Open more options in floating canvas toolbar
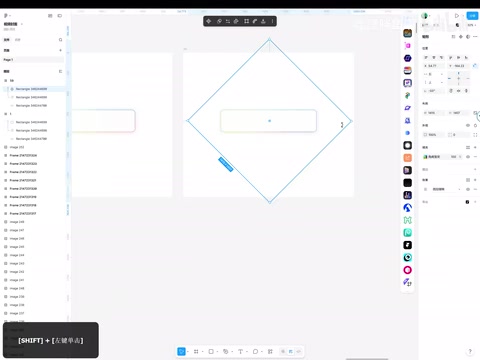Screen dimensions: 480x360 tap(272, 21)
